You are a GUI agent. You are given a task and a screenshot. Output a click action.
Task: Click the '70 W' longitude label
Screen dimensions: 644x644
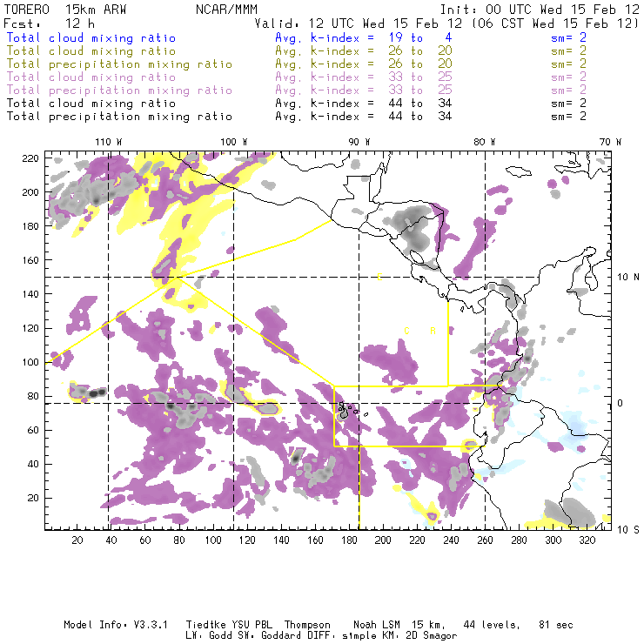[x=610, y=142]
